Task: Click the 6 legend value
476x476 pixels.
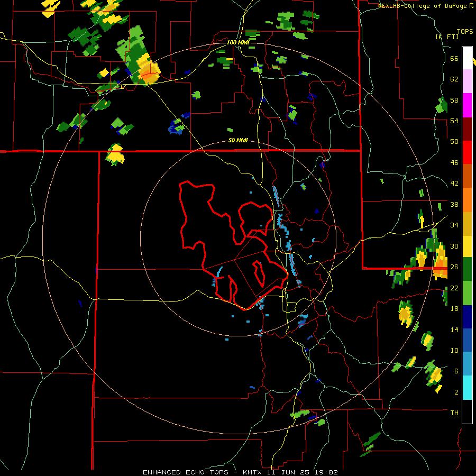Action: 456,371
